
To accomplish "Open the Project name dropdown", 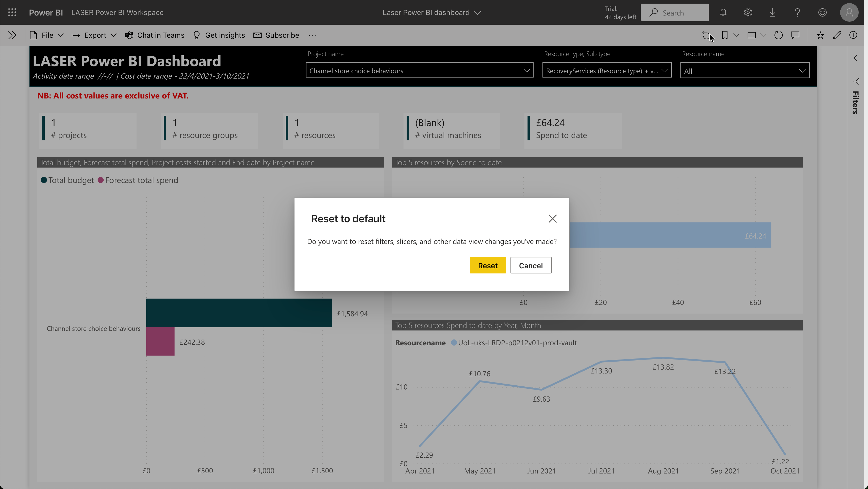I will pos(420,70).
